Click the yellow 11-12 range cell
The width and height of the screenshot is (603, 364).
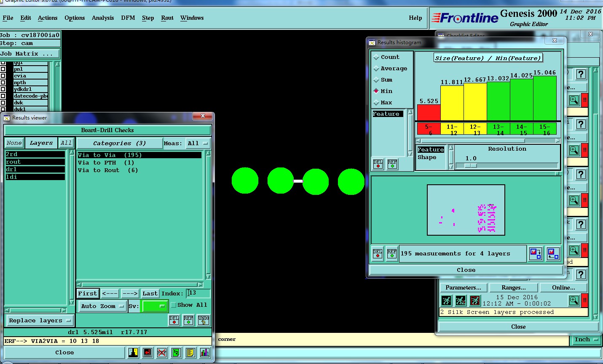point(452,129)
